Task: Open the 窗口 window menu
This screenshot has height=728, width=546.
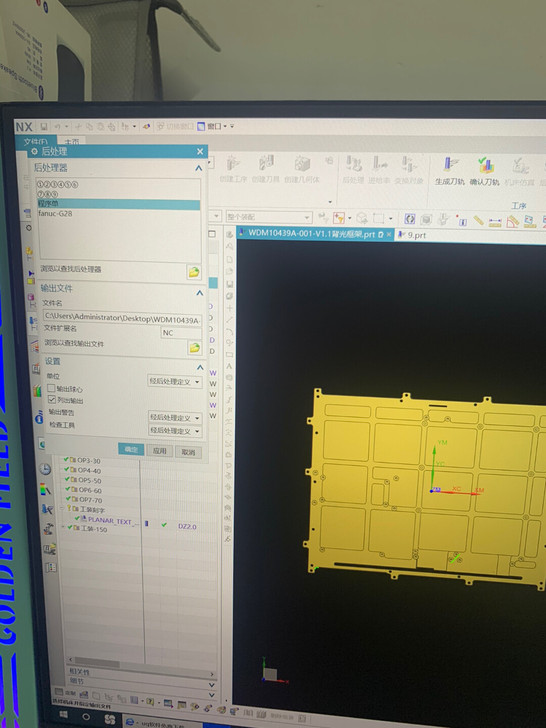Action: pos(214,126)
